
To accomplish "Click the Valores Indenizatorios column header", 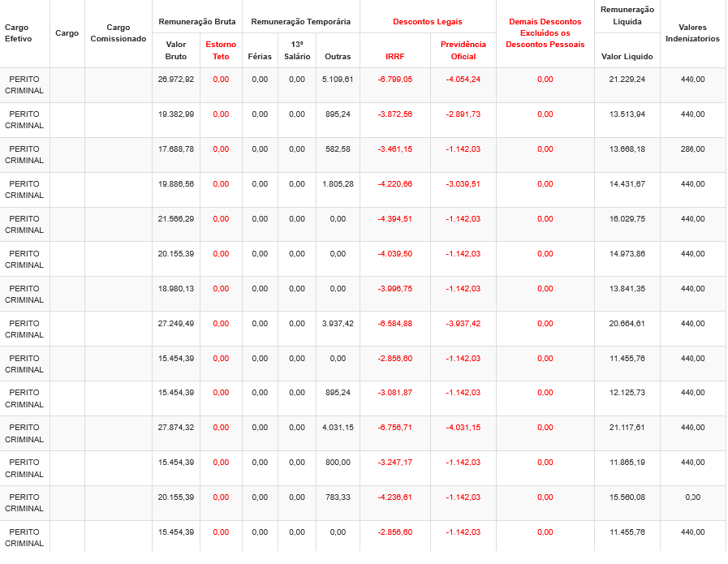I will [x=692, y=33].
